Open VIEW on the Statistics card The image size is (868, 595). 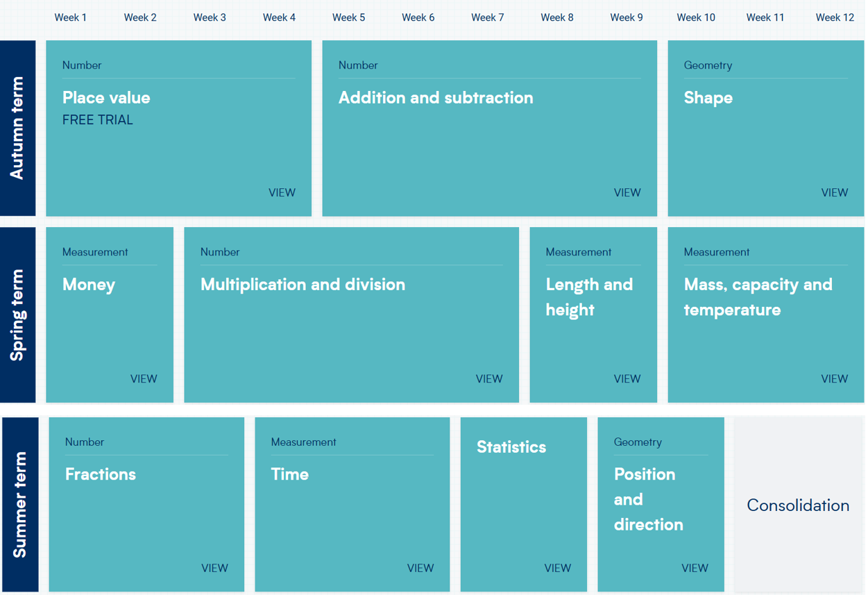(x=557, y=568)
